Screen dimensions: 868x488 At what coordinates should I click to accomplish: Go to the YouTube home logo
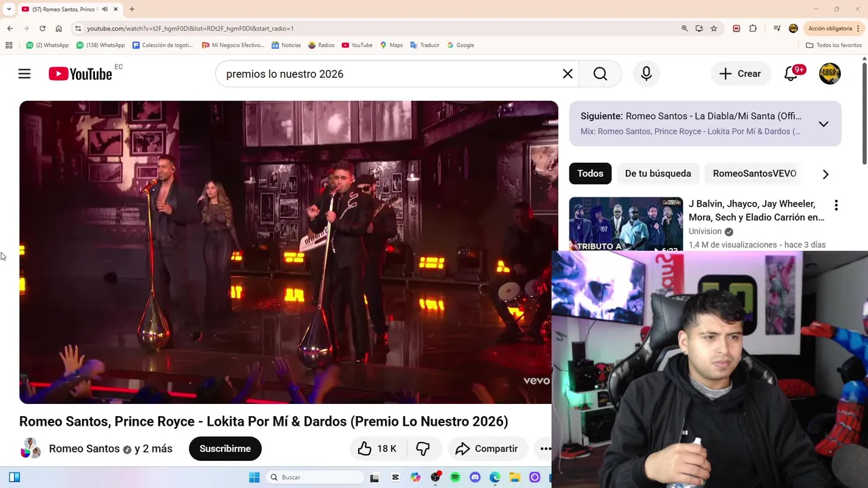(x=80, y=74)
